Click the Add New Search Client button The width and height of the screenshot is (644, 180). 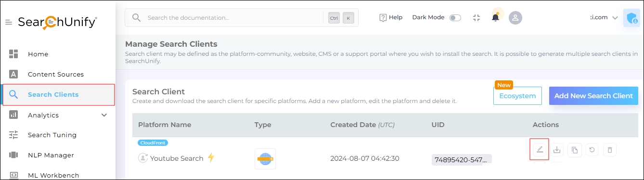click(x=593, y=96)
